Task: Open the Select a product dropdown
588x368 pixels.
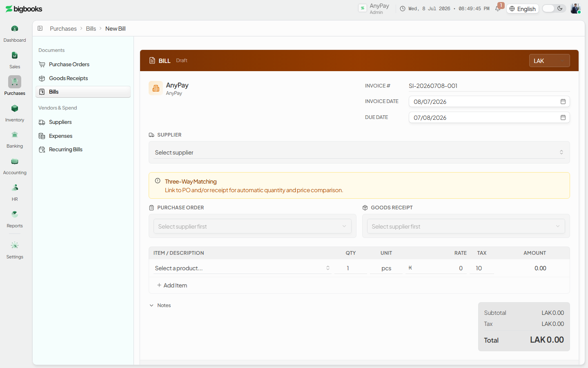Action: pyautogui.click(x=242, y=268)
